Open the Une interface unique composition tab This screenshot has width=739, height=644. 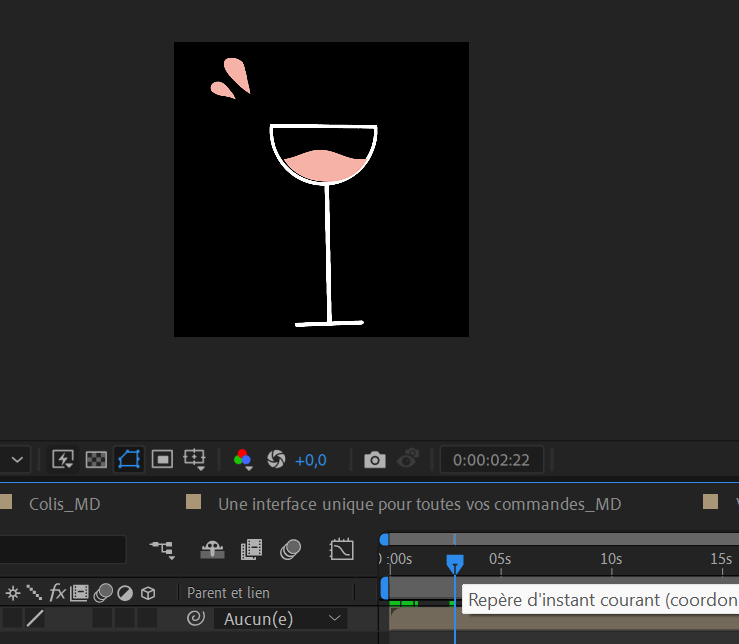pyautogui.click(x=419, y=504)
